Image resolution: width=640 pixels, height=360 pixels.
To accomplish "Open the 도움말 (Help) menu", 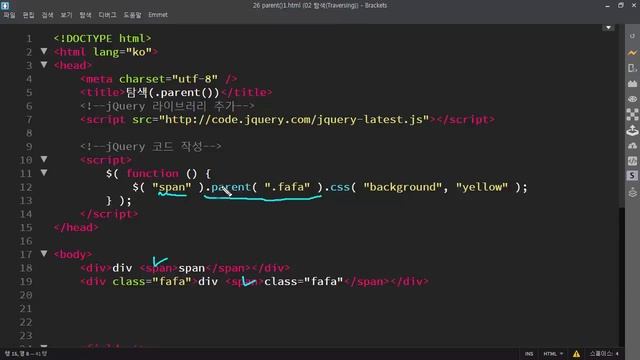I will [132, 15].
